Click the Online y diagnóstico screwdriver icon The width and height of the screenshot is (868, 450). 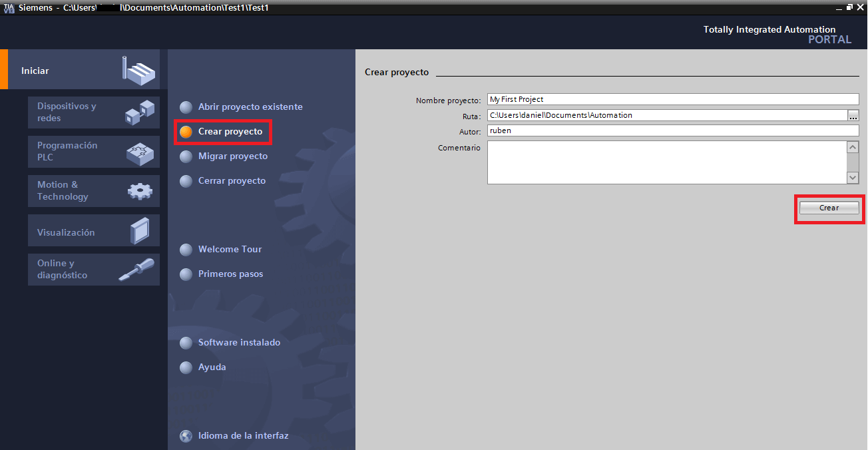tap(136, 270)
